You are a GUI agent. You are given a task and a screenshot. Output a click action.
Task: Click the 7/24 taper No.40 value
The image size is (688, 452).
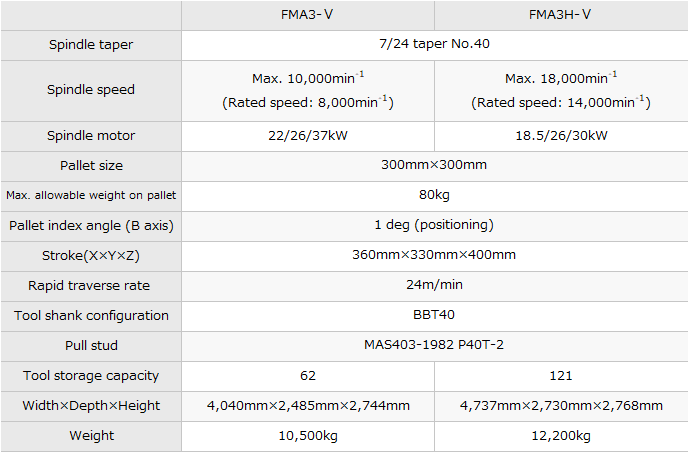[433, 45]
